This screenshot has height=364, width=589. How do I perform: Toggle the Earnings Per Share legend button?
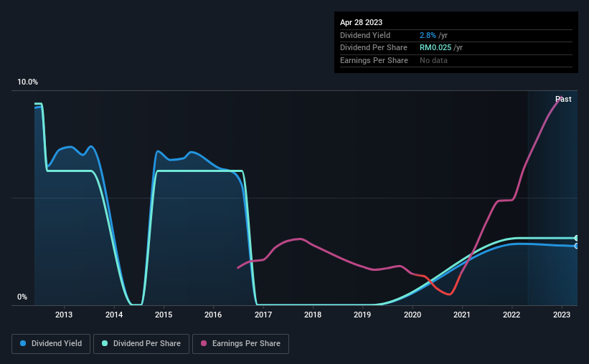pos(240,344)
